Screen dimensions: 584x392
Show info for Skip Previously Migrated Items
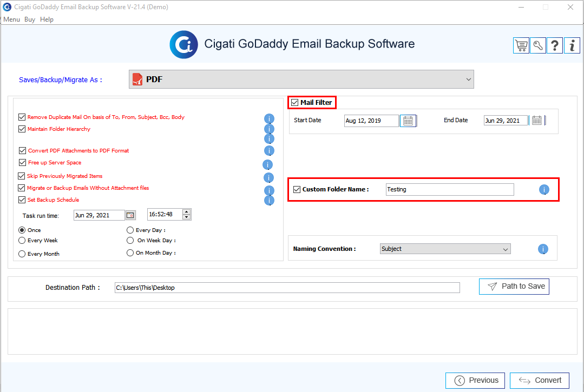268,178
